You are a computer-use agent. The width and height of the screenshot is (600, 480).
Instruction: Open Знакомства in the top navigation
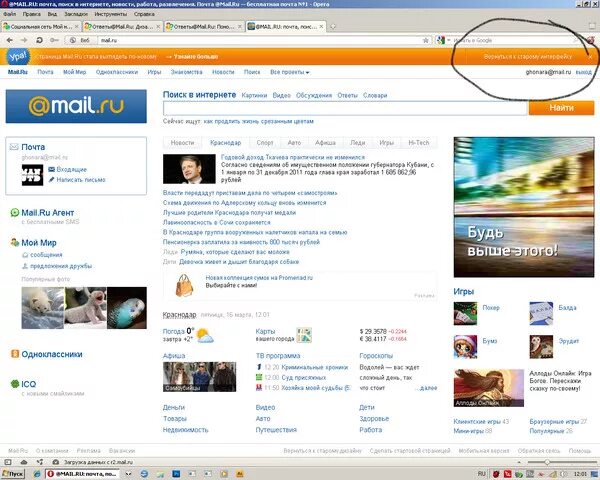[186, 72]
